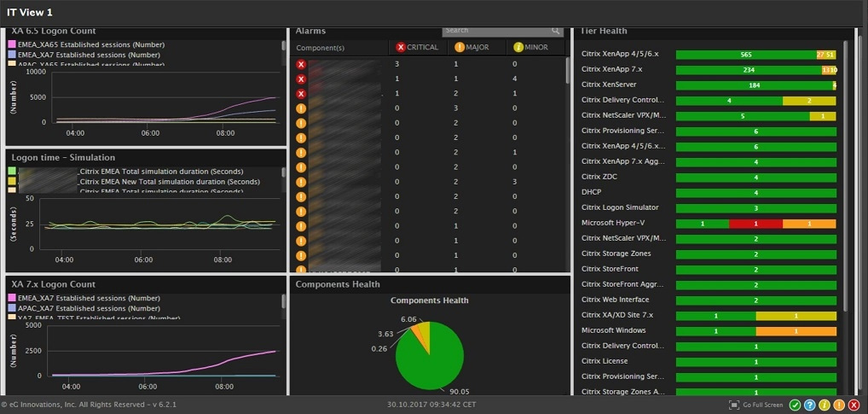The height and width of the screenshot is (414, 868).
Task: Click the Microsoft Hyper-V tier label
Action: 613,223
